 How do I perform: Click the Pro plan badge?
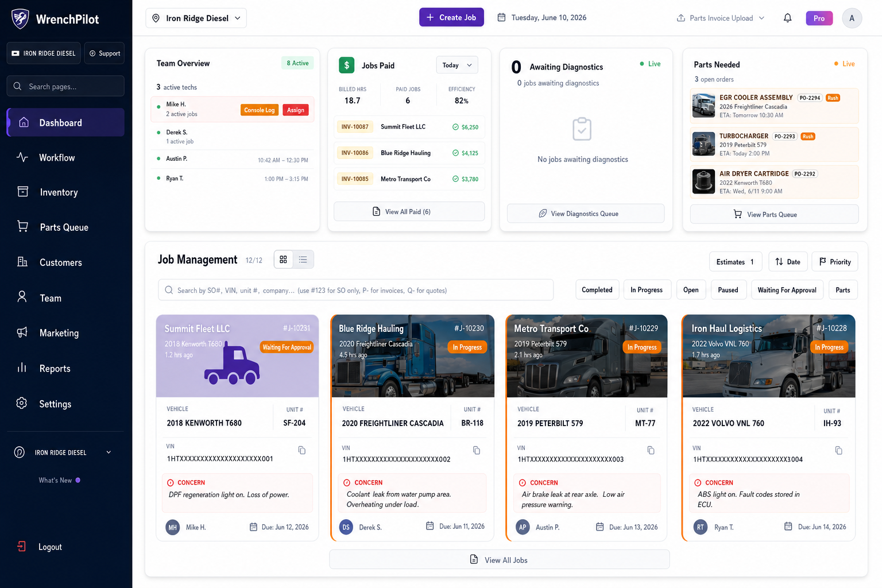[x=819, y=18]
